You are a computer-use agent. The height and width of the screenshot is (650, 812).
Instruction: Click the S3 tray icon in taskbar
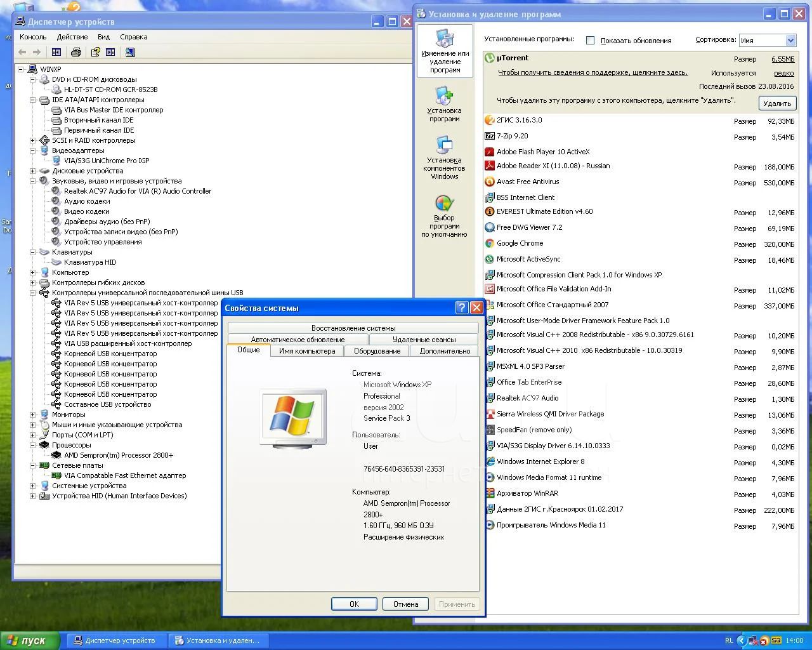tap(775, 640)
